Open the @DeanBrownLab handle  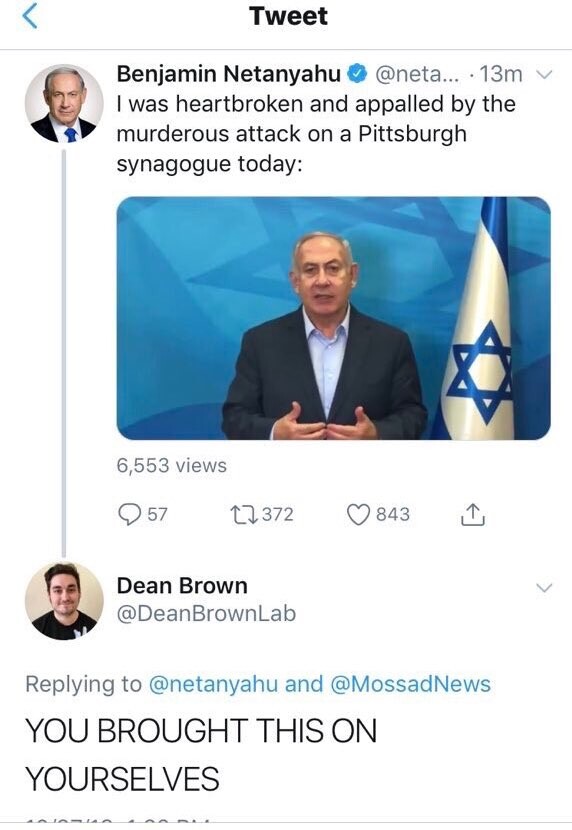point(206,614)
